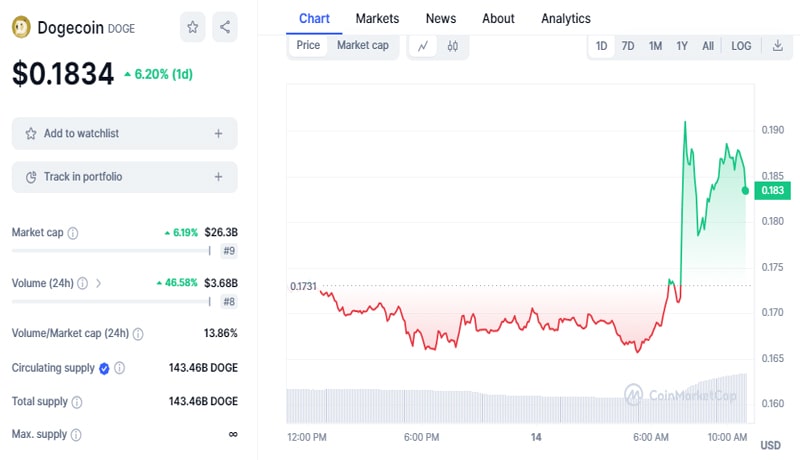Select the 7D time range
The width and height of the screenshot is (800, 460).
pyautogui.click(x=628, y=46)
